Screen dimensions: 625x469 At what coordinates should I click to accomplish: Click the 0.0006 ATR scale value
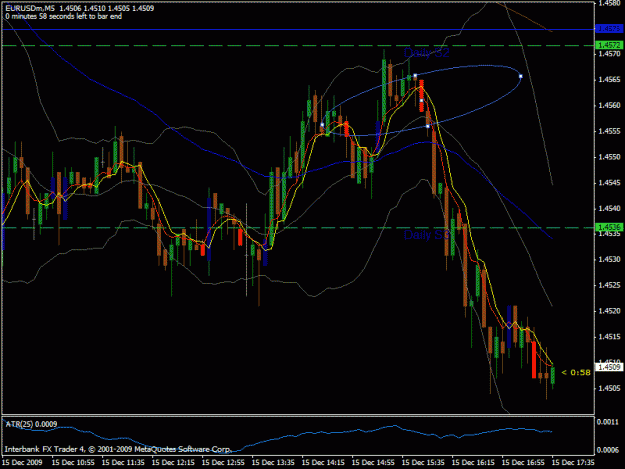click(610, 450)
